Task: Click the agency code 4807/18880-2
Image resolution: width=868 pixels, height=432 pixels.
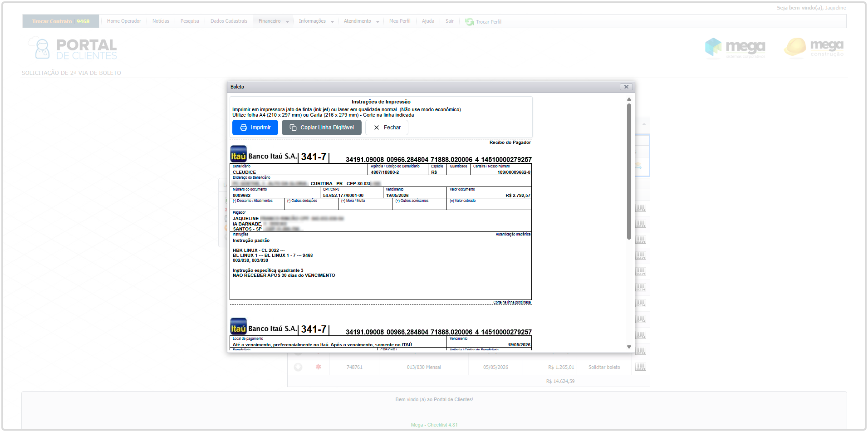Action: pos(385,172)
